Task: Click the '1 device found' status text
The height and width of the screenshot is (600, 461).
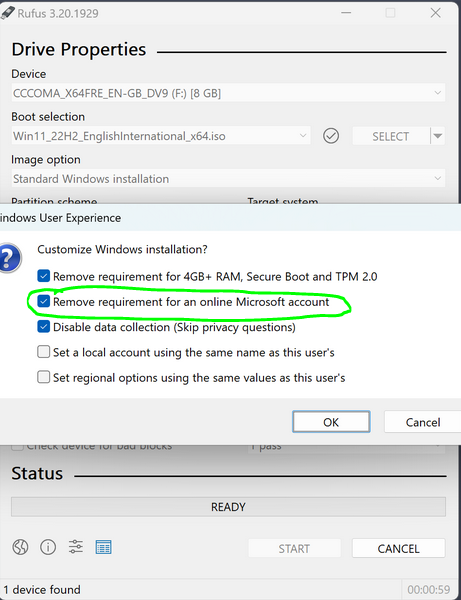Action: (x=42, y=590)
